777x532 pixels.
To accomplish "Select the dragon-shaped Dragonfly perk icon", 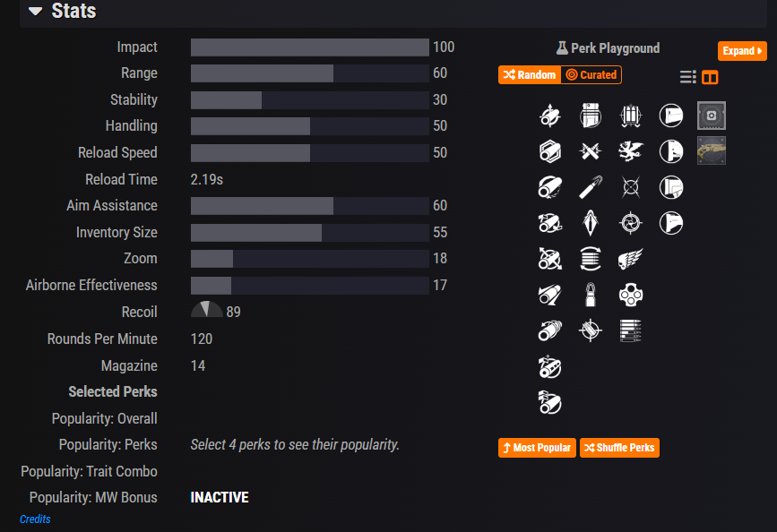I will pos(631,151).
